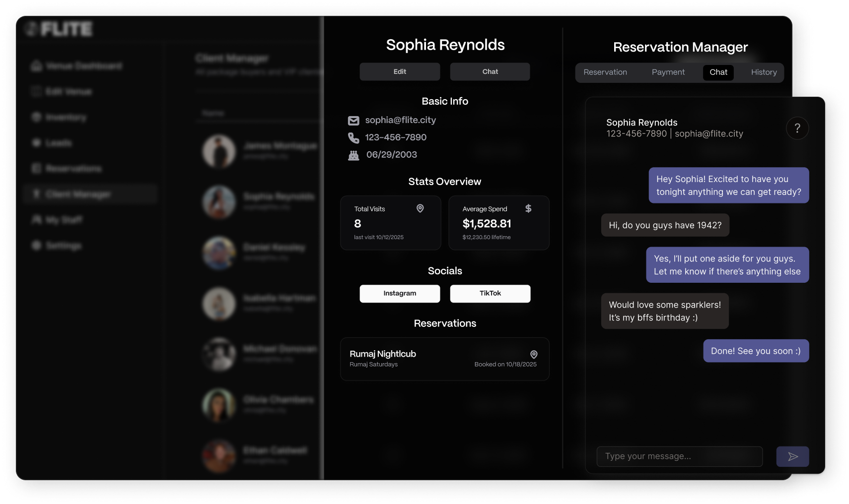This screenshot has height=504, width=849.
Task: Click location pin on Rumaj Nightclub reservation
Action: [534, 354]
